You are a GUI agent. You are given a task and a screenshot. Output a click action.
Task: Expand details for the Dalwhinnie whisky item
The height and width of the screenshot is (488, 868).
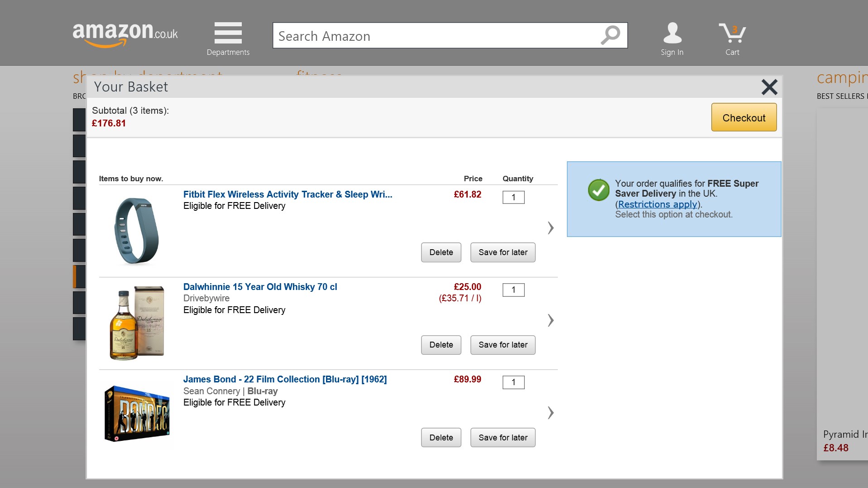click(x=550, y=320)
